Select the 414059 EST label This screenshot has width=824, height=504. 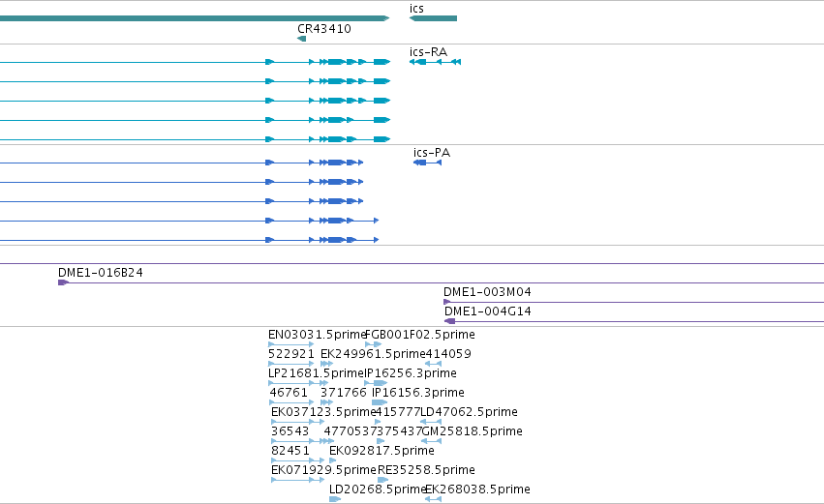click(448, 354)
